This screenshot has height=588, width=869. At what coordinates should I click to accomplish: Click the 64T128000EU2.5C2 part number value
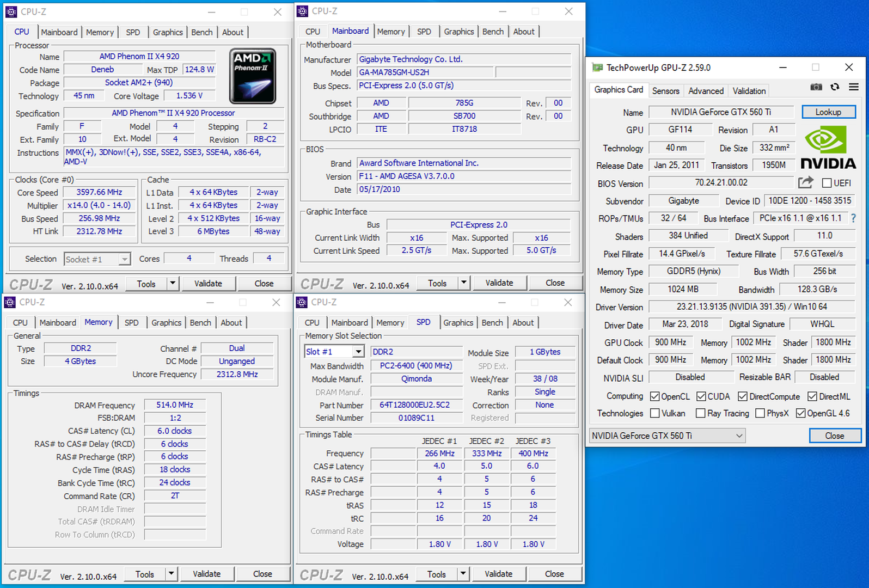tap(416, 405)
